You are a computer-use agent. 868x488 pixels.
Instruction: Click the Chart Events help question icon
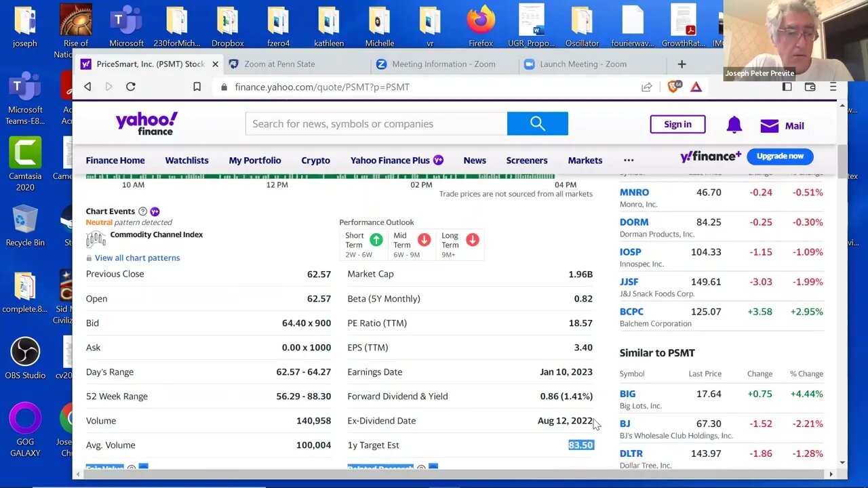(x=142, y=211)
